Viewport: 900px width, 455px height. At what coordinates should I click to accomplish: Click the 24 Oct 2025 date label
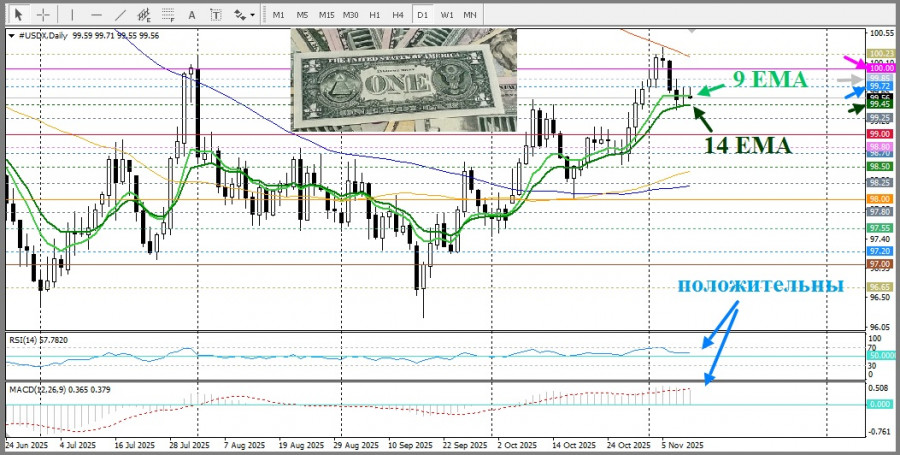pos(630,445)
